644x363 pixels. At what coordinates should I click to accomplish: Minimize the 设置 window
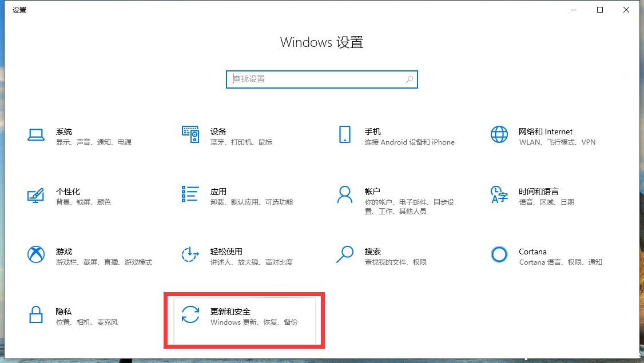[x=574, y=10]
